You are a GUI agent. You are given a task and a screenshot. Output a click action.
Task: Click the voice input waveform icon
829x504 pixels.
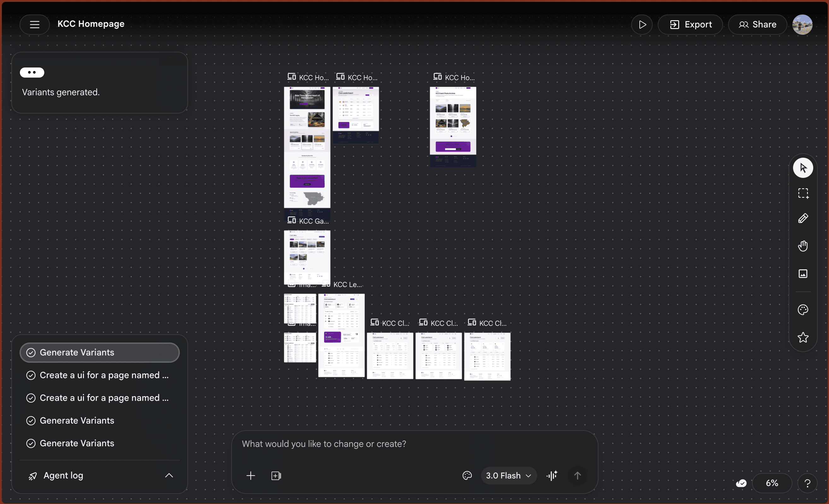click(x=552, y=475)
